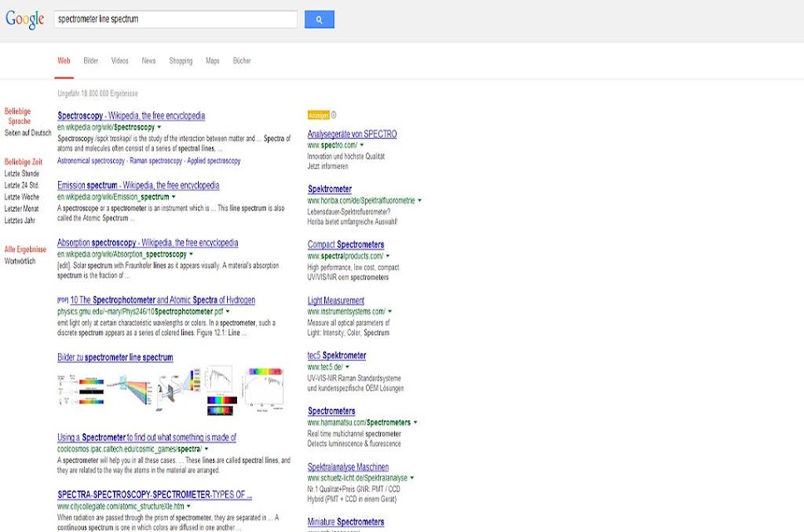Expand dropdown beside schuetz-licht.de URL
Viewport: 804px width, 532px height.
(x=412, y=478)
